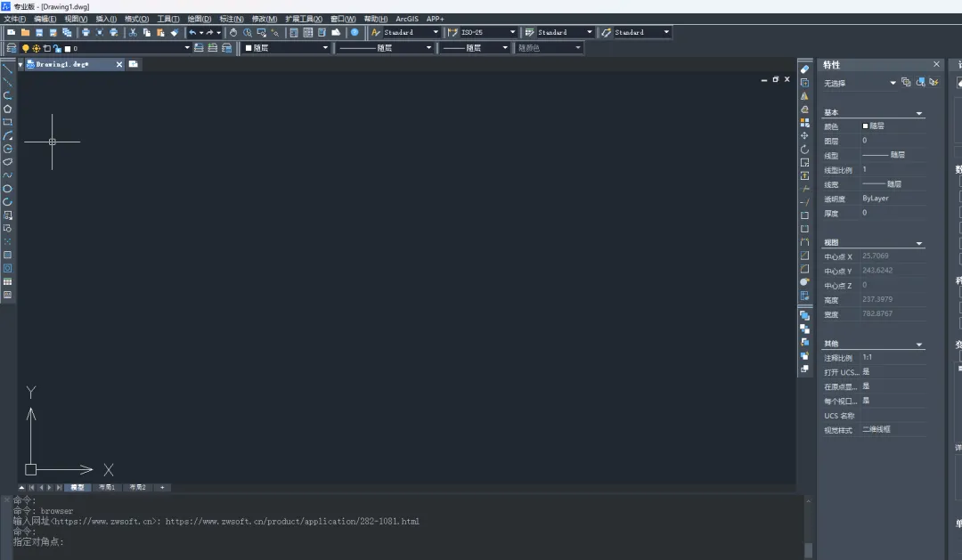The width and height of the screenshot is (962, 560).
Task: Open the text style Standard dropdown
Action: (x=436, y=33)
